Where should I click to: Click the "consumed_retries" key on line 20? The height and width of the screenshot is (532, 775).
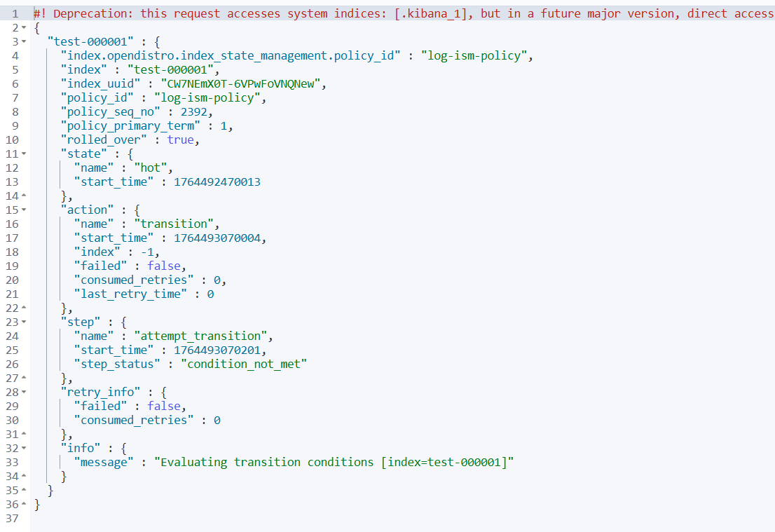coord(134,280)
